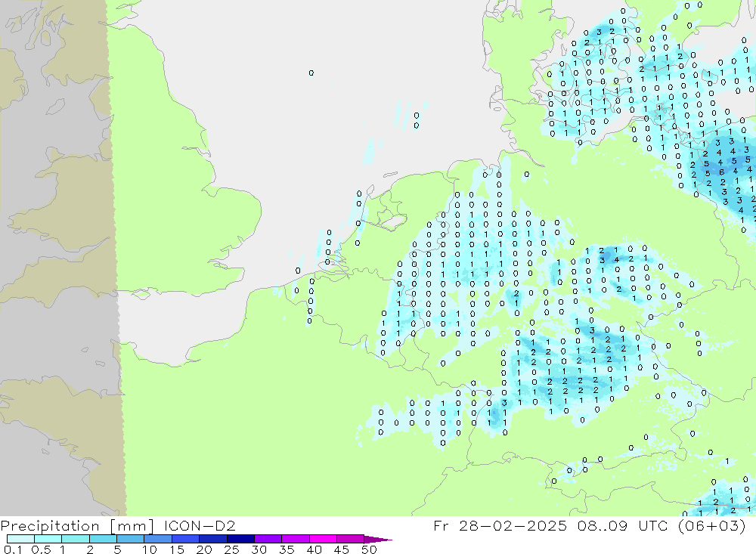
Task: Choose the 20–25 mm legend color swatch
Action: click(x=212, y=539)
